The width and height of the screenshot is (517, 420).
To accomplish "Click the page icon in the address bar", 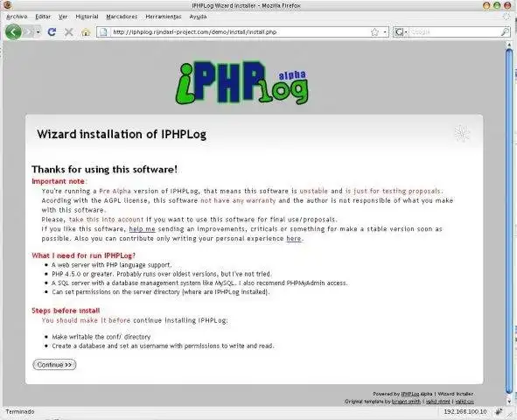I will tap(103, 32).
